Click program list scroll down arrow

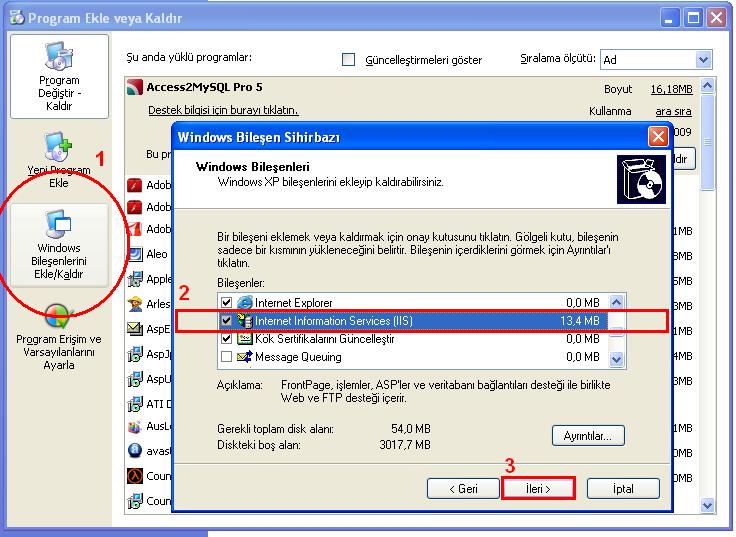coord(707,506)
